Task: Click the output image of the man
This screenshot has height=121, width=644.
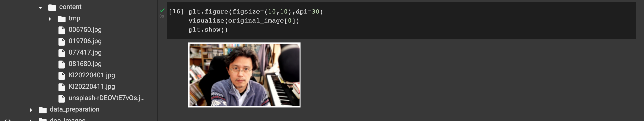Action: (x=244, y=75)
